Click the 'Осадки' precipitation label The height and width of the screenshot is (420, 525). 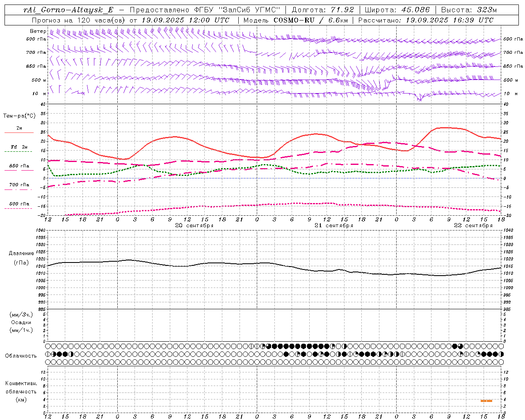[21, 323]
